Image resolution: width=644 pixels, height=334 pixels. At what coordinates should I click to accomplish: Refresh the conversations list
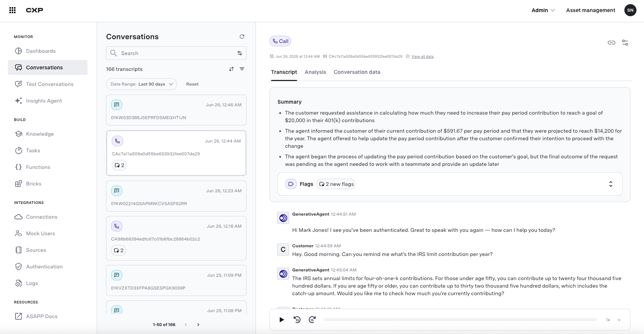tap(242, 37)
